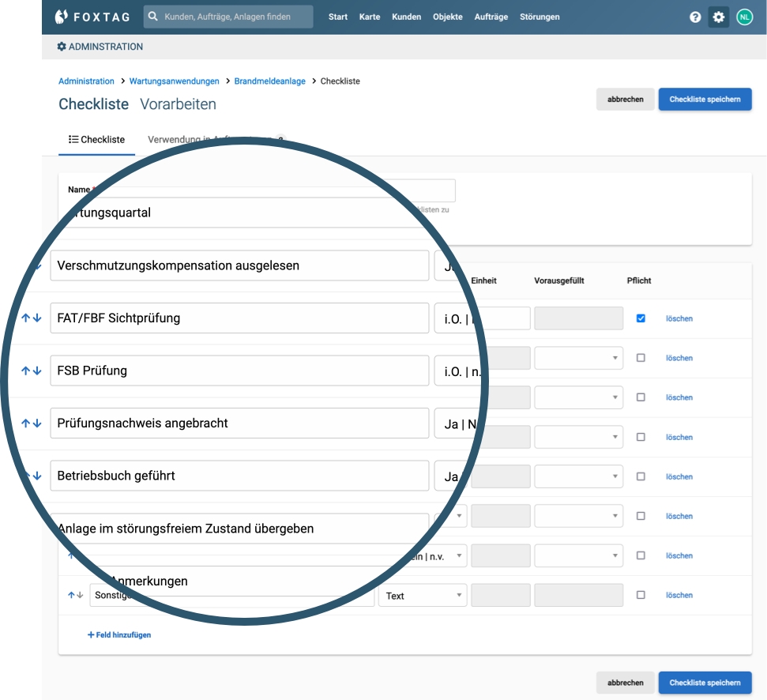Check Pflicht in the second checklist row

pos(641,358)
